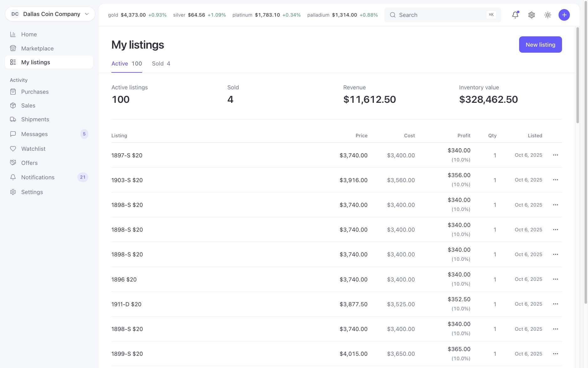Click Offers handshake icon
This screenshot has width=588, height=368.
(x=13, y=163)
